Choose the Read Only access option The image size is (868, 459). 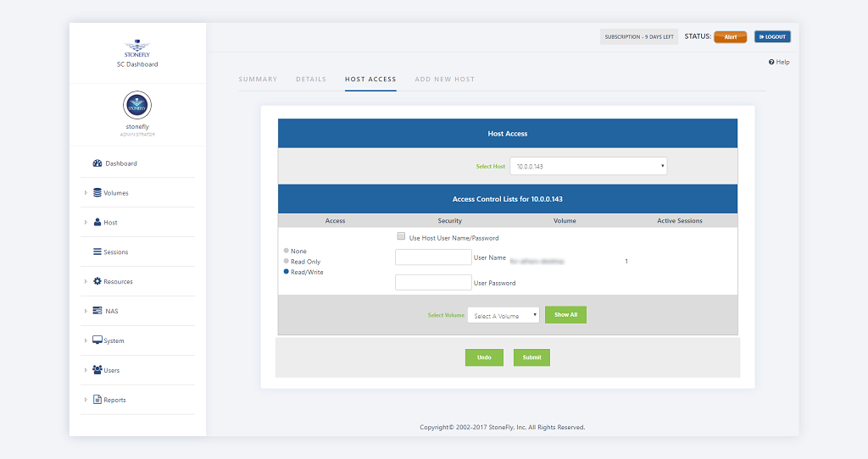287,262
